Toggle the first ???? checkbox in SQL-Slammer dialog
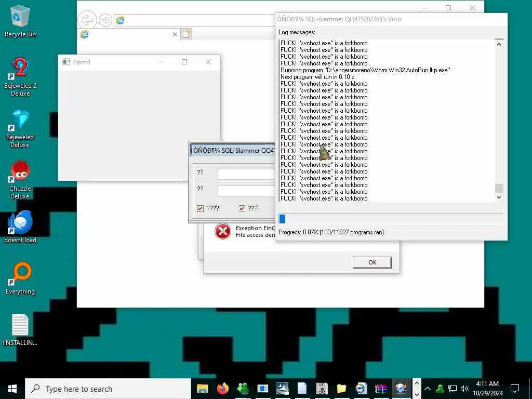Image resolution: width=532 pixels, height=399 pixels. pyautogui.click(x=200, y=208)
